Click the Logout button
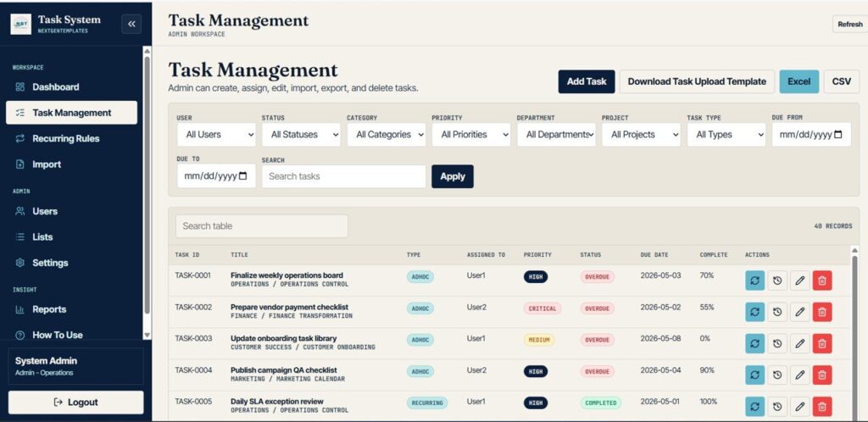868x422 pixels. (75, 403)
